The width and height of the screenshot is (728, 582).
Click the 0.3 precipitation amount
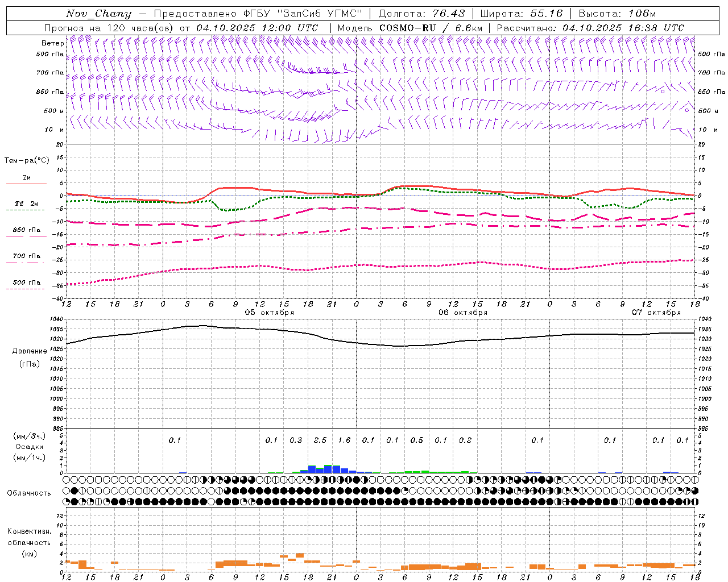click(296, 440)
